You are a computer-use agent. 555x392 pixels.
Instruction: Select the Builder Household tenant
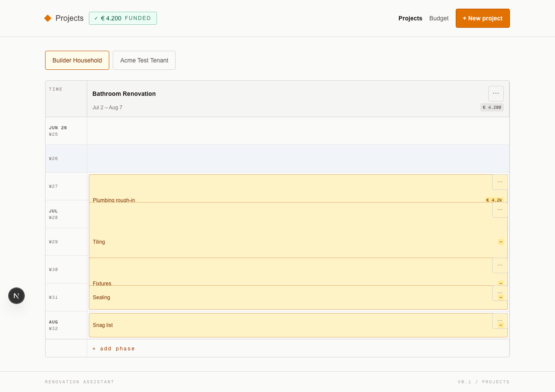[77, 60]
